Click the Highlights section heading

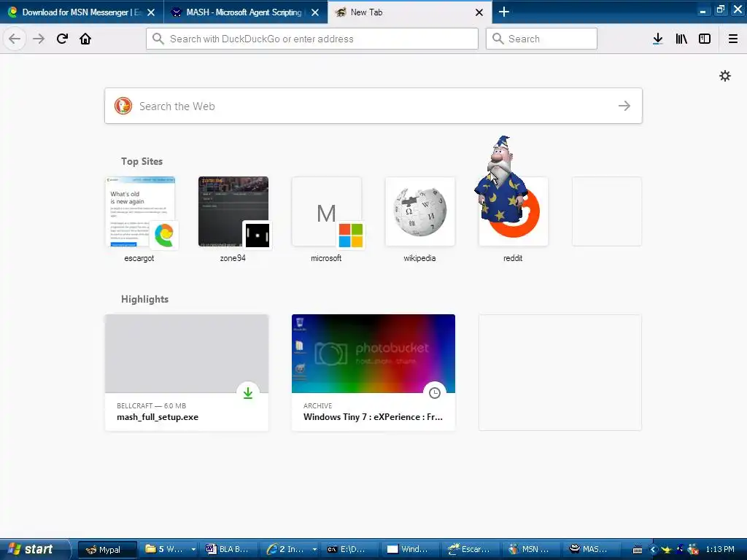click(145, 299)
